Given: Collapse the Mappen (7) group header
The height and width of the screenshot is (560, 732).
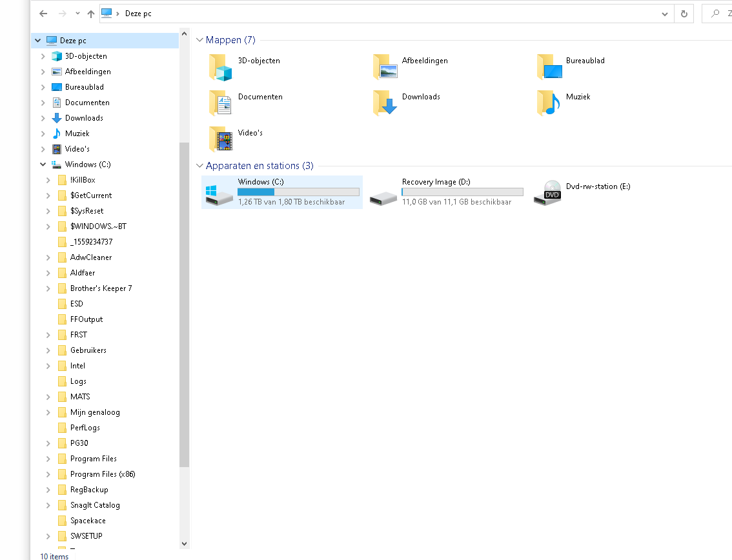Looking at the screenshot, I should [x=200, y=40].
